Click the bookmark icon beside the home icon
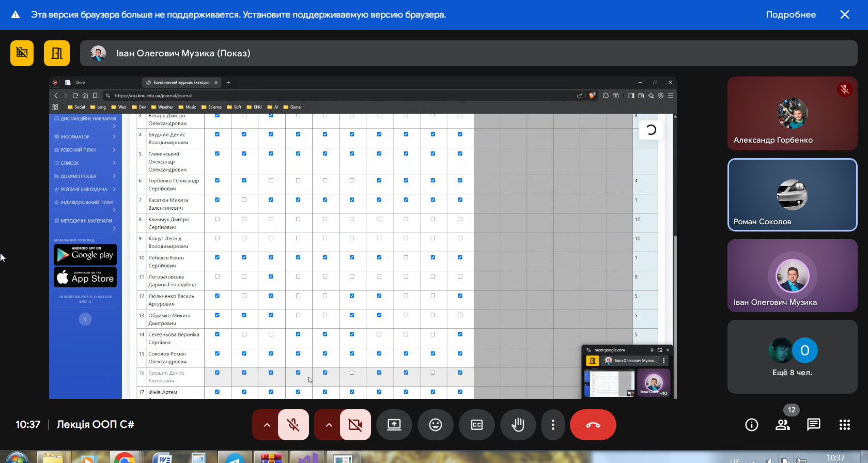Screen dimensions: 868x463 [x=95, y=96]
